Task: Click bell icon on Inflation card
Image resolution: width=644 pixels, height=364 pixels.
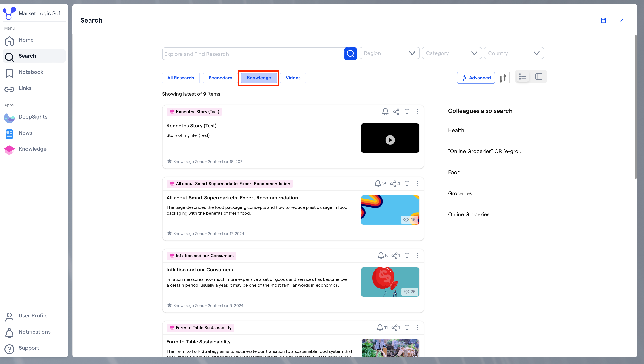Action: (381, 256)
